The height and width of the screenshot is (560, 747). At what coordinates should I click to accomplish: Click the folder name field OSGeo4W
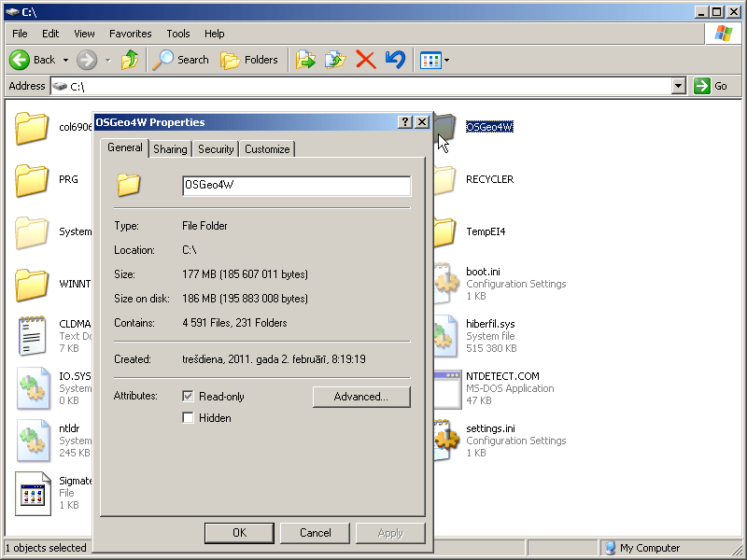coord(296,185)
